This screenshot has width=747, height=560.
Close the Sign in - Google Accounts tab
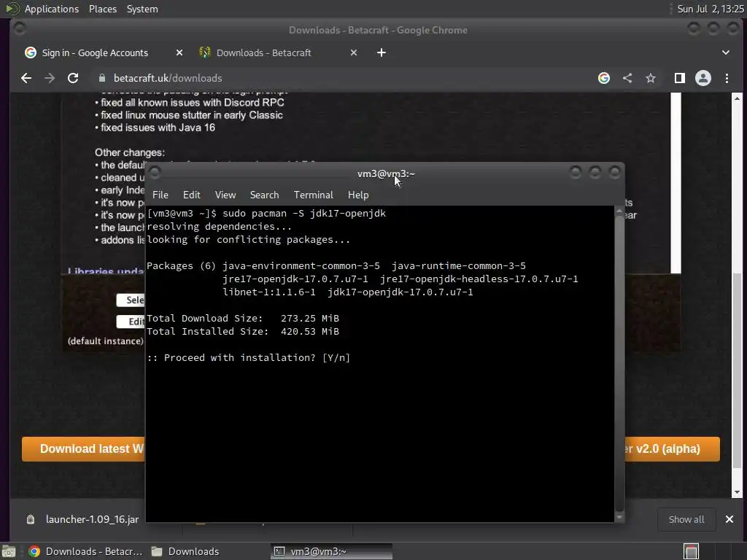pyautogui.click(x=179, y=52)
